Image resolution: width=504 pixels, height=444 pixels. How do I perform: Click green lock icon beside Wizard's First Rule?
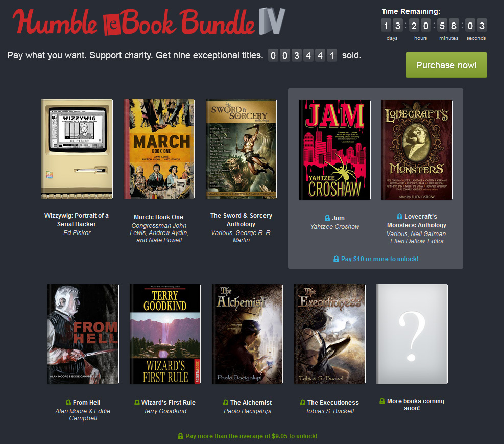pyautogui.click(x=137, y=402)
